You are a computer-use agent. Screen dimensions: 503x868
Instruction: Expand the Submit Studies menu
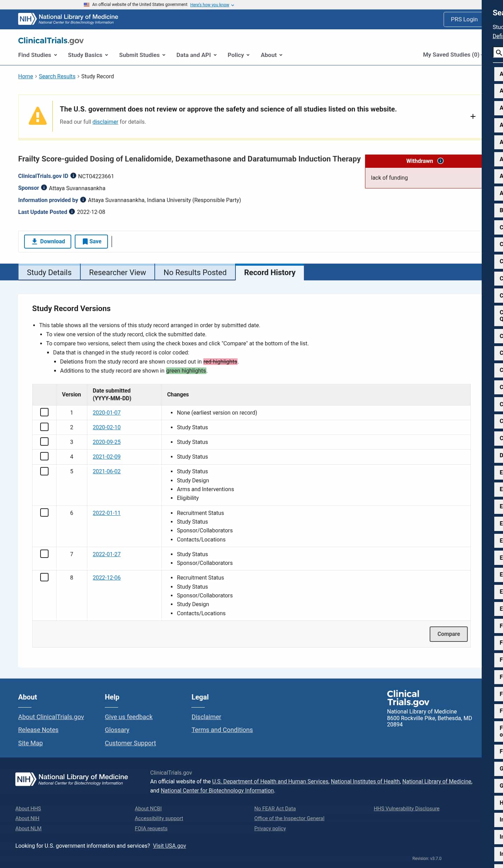point(142,55)
